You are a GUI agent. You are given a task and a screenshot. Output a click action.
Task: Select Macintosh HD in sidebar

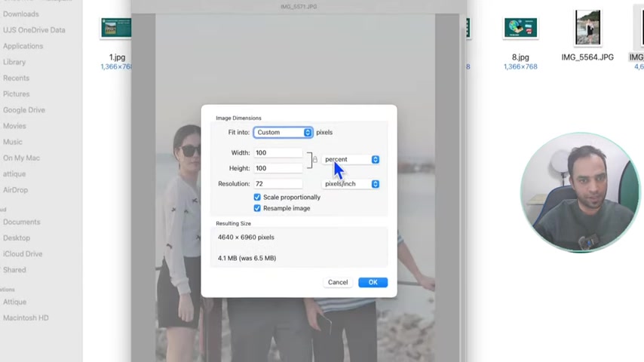[26, 318]
